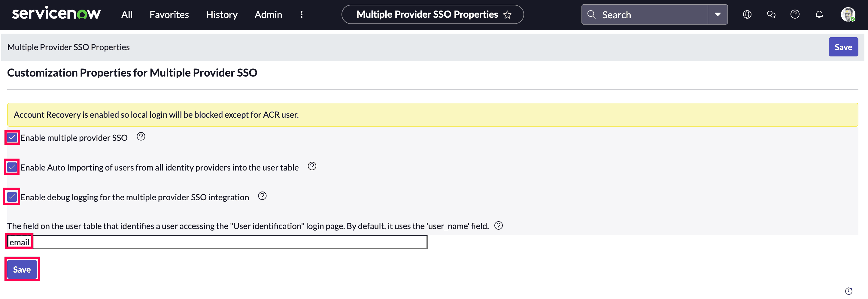Disable debug logging checkbox for SSO integration
Viewport: 868px width, 299px height.
(12, 197)
